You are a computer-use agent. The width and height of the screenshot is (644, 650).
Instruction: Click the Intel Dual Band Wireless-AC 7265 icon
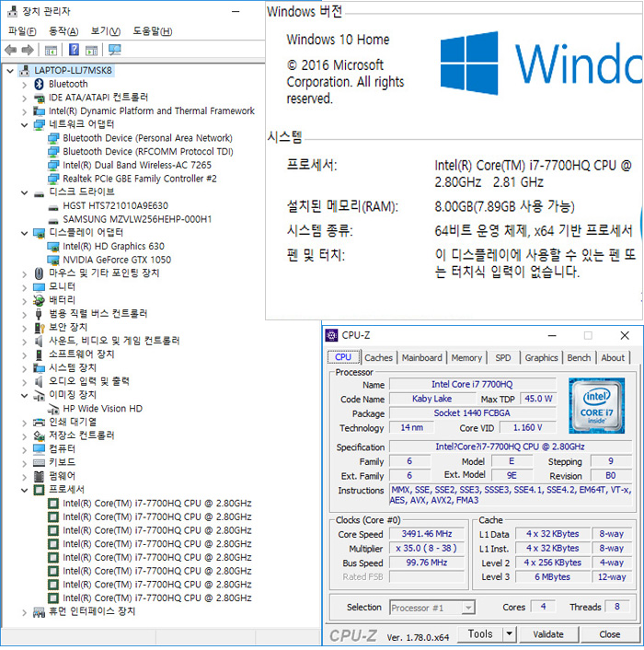(x=53, y=166)
